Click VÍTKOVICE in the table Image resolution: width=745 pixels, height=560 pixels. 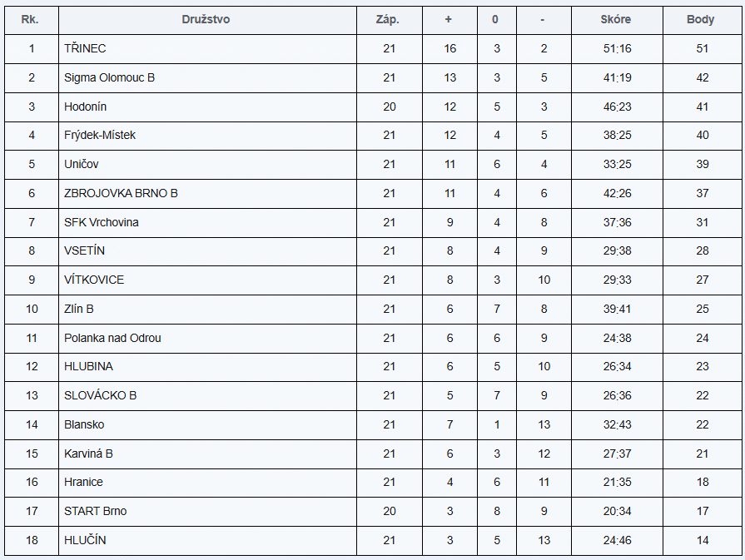pyautogui.click(x=94, y=280)
